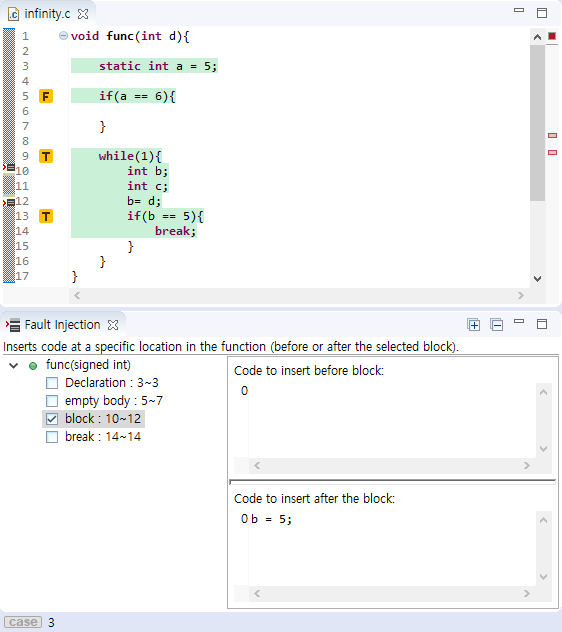
Task: Check the Declaration : 3~3 checkbox
Action: point(52,383)
